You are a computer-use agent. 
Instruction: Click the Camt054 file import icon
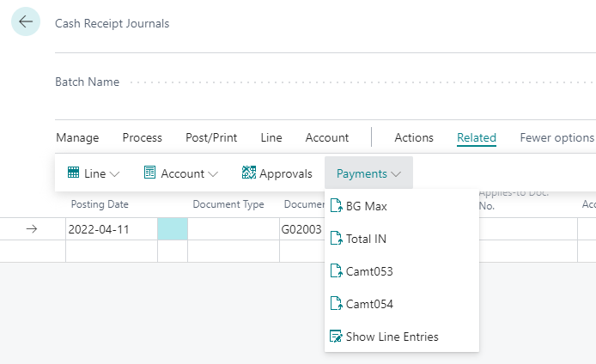pyautogui.click(x=336, y=304)
